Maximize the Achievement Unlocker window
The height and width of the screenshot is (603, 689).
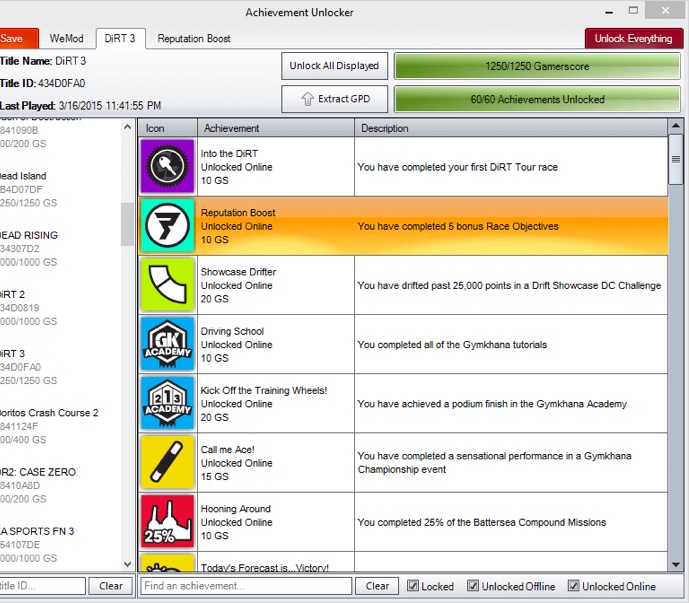(633, 11)
